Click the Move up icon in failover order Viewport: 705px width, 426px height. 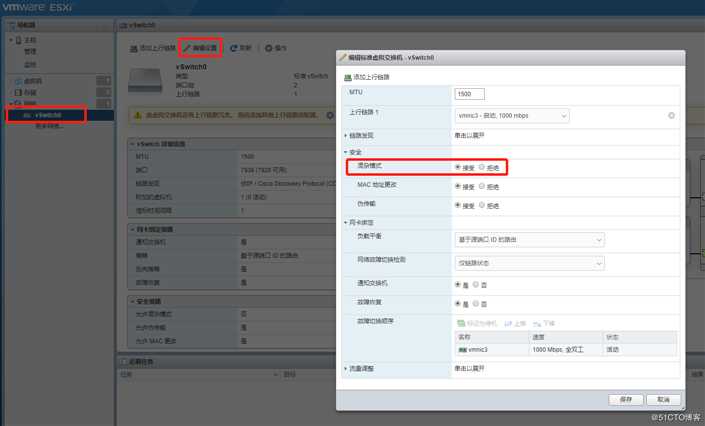tap(508, 323)
